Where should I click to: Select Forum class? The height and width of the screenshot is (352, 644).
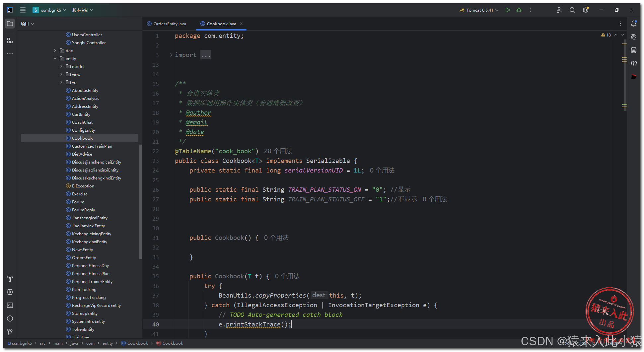(x=78, y=202)
